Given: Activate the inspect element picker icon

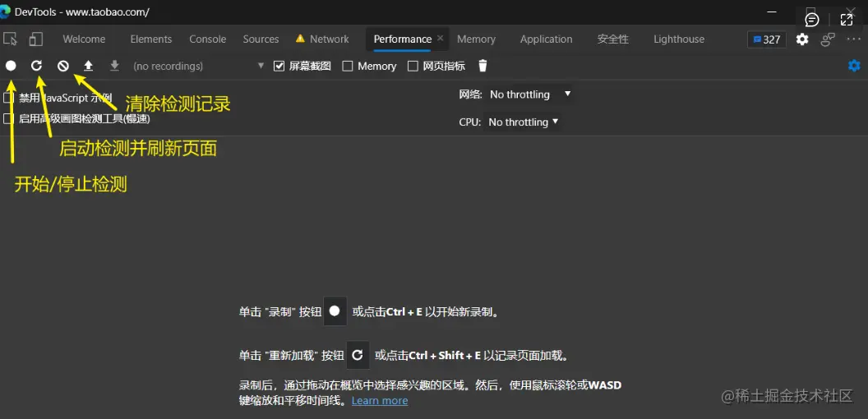Looking at the screenshot, I should pyautogui.click(x=10, y=39).
